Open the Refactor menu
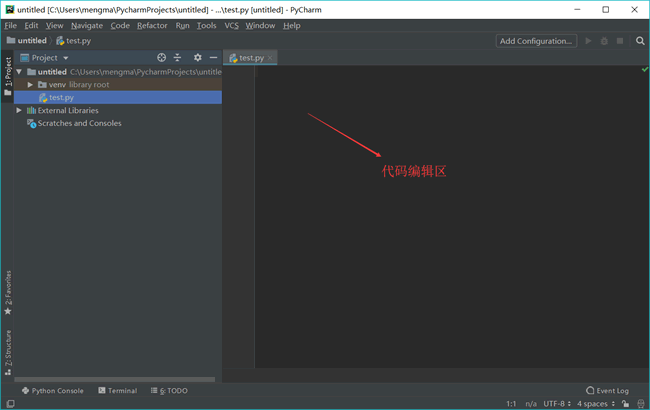Screen dimensions: 650x410 coord(152,26)
